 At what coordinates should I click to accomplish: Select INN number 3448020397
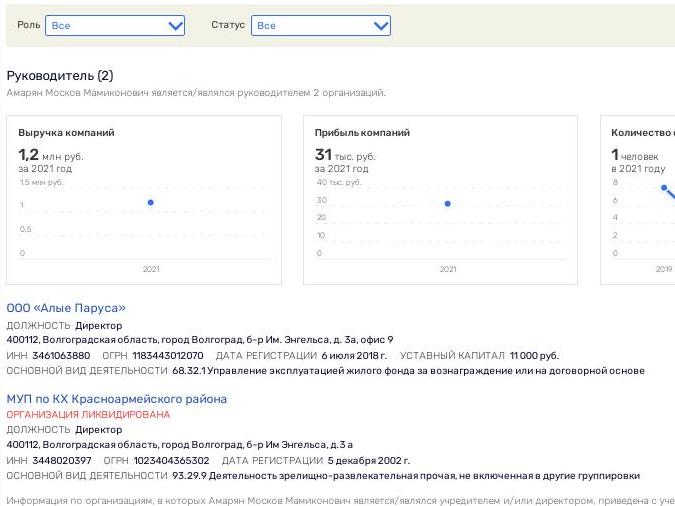62,461
